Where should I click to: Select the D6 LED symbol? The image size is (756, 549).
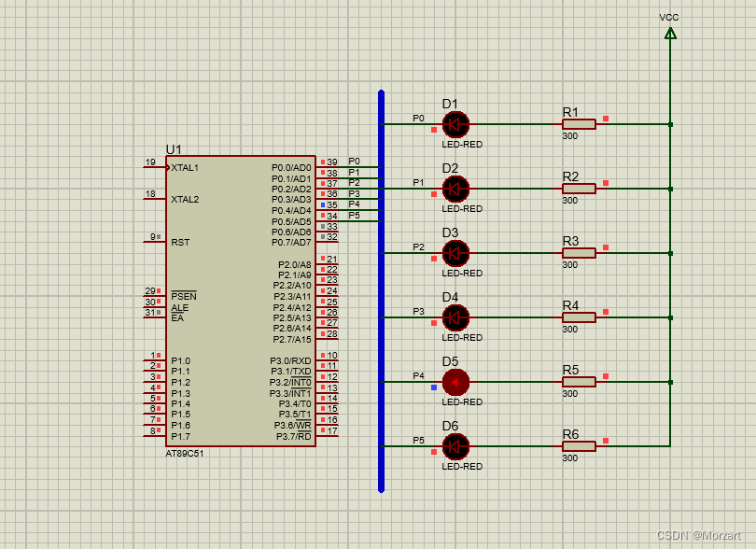click(455, 446)
